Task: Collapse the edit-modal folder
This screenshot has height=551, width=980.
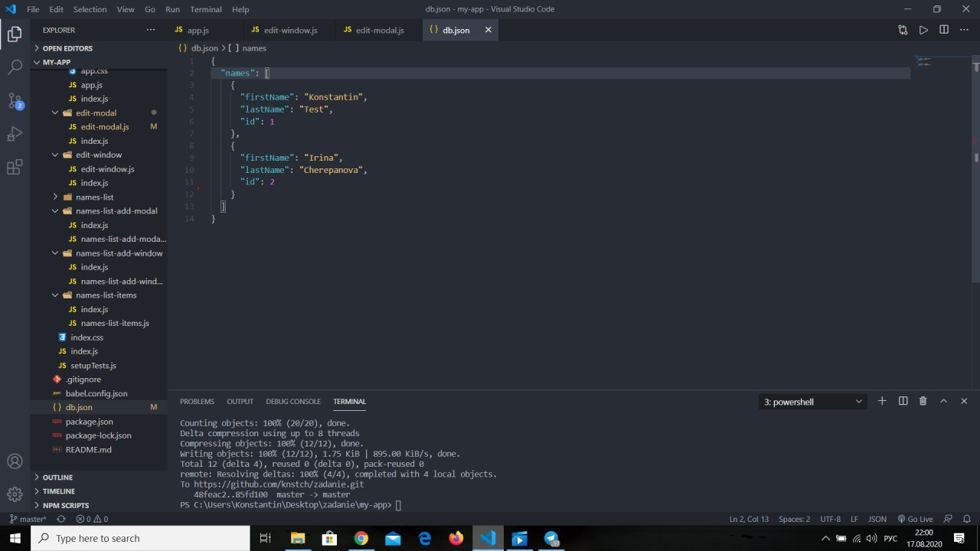Action: pyautogui.click(x=98, y=112)
